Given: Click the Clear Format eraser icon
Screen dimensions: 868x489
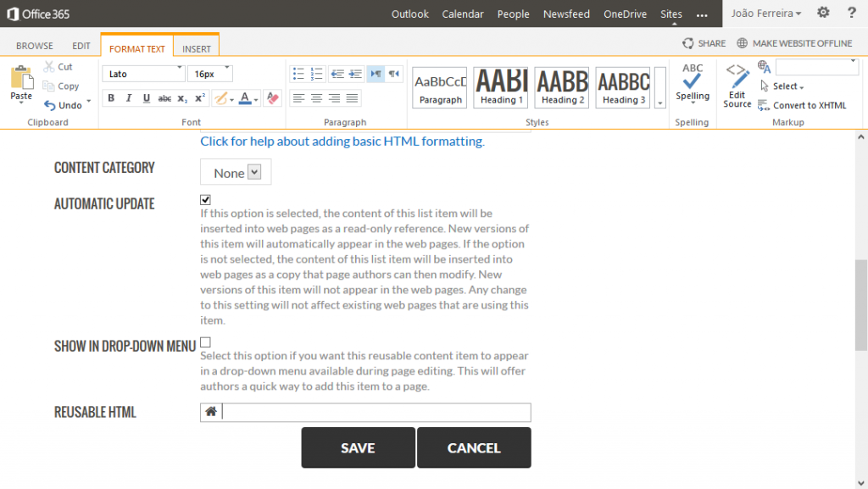Looking at the screenshot, I should (272, 98).
